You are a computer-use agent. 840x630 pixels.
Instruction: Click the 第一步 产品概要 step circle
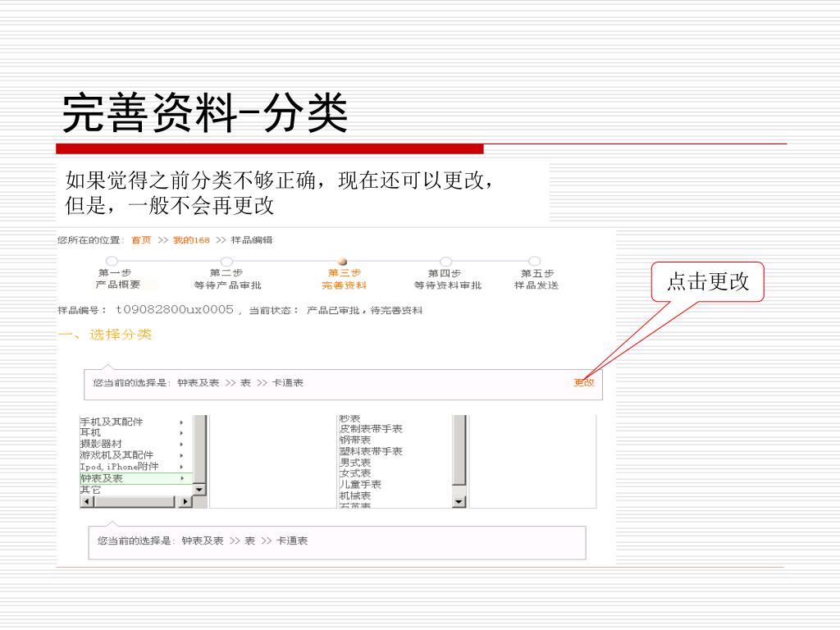coord(112,262)
